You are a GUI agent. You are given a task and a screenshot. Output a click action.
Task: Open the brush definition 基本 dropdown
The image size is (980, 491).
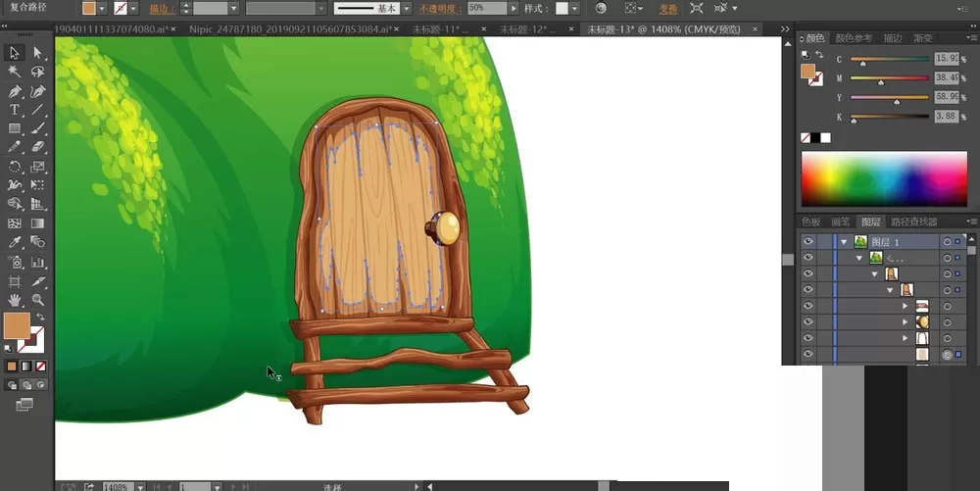(407, 9)
